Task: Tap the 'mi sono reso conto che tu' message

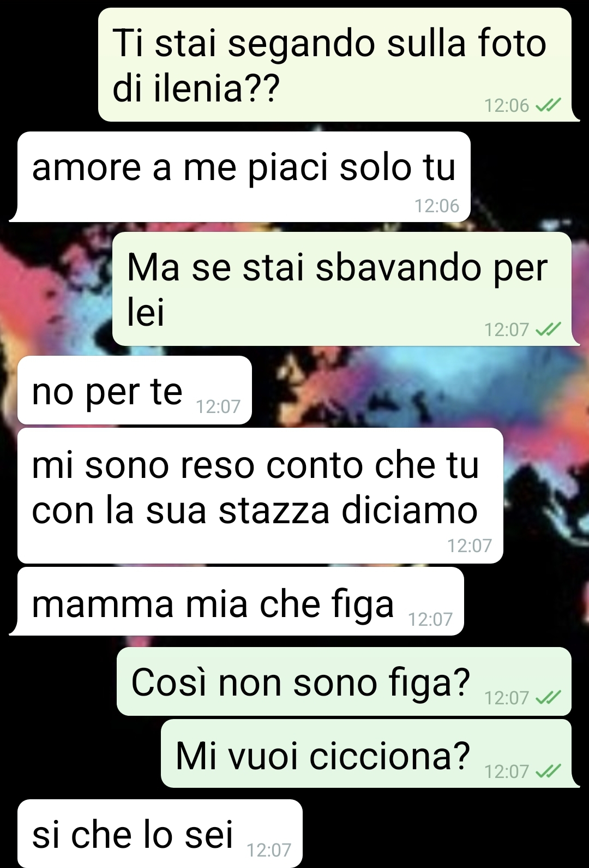Action: click(x=260, y=496)
